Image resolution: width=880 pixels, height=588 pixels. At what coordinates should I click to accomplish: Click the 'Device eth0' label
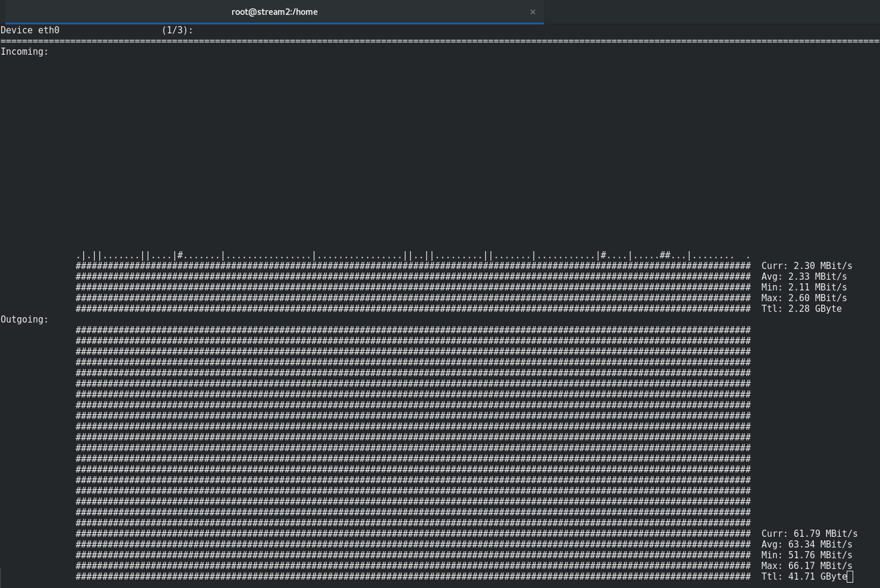(x=30, y=30)
